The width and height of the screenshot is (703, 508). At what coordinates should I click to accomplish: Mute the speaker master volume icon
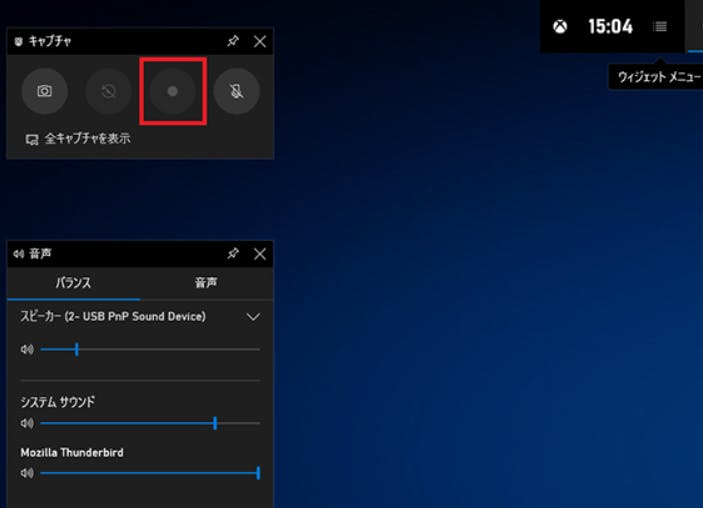pyautogui.click(x=27, y=349)
